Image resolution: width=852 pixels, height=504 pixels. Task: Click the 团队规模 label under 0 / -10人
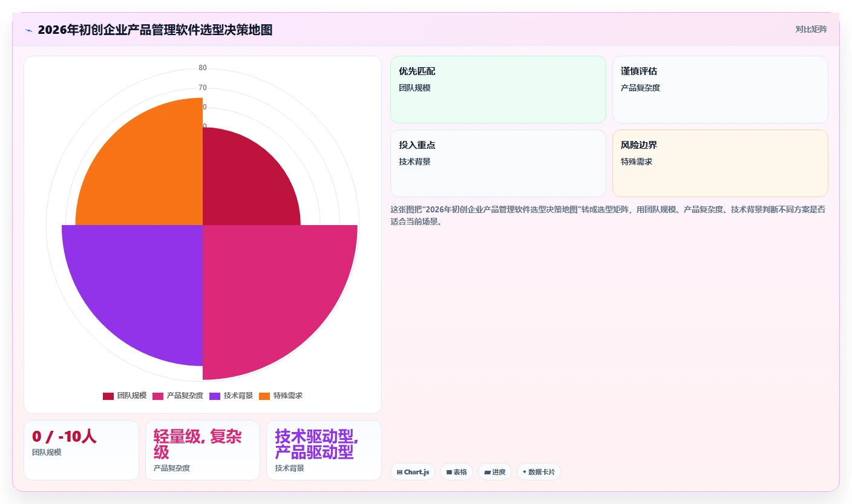click(47, 452)
